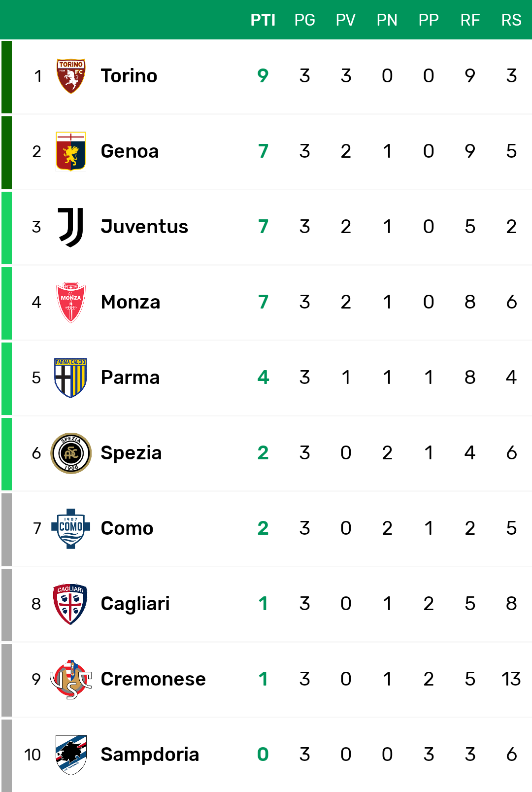Screen dimensions: 532x792
Task: Click the Juventus logo
Action: tap(71, 227)
